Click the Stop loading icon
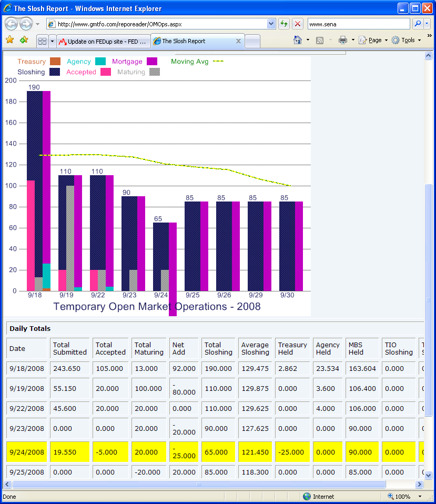Screen dimensions: 436x504 point(298,24)
